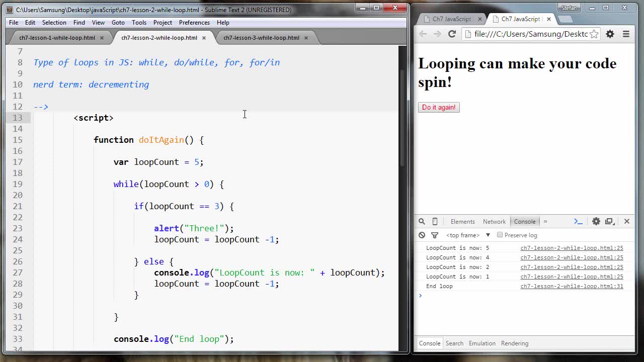Screen dimensions: 644x362
Task: Toggle the DevTools show drawer console icon
Action: click(578, 221)
